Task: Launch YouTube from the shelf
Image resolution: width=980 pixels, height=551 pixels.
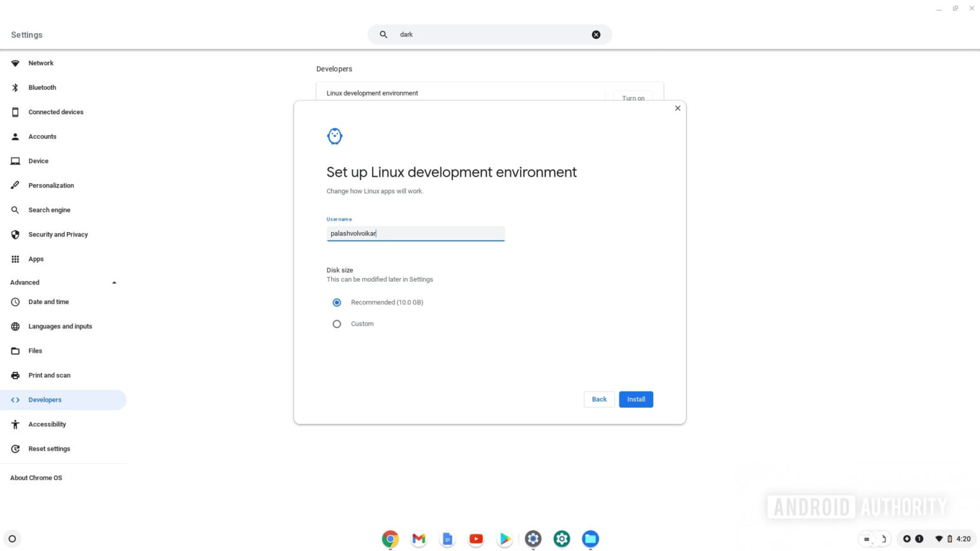Action: (475, 539)
